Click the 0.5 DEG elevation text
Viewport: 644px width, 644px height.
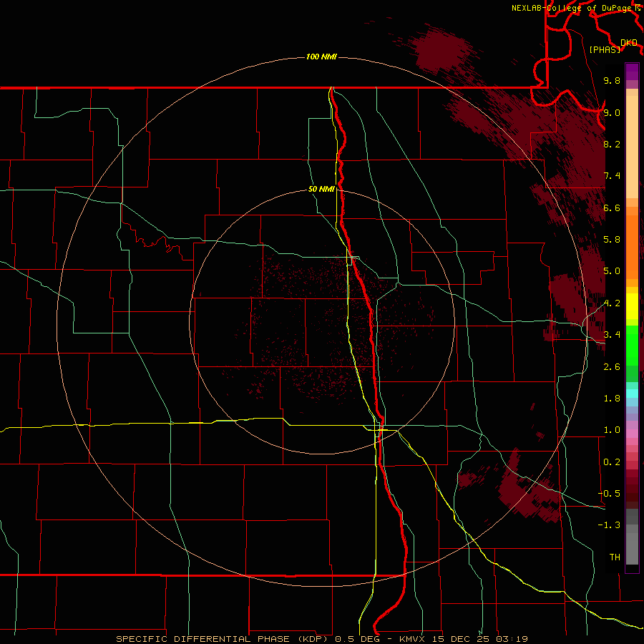[x=358, y=639]
